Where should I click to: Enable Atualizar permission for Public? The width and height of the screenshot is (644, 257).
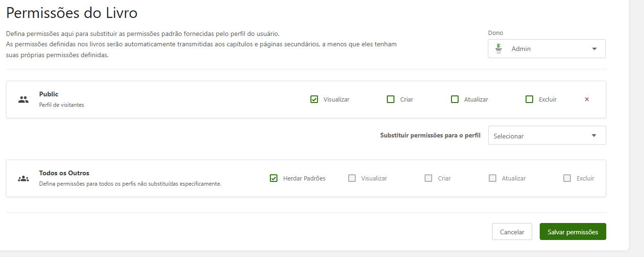[x=455, y=99]
